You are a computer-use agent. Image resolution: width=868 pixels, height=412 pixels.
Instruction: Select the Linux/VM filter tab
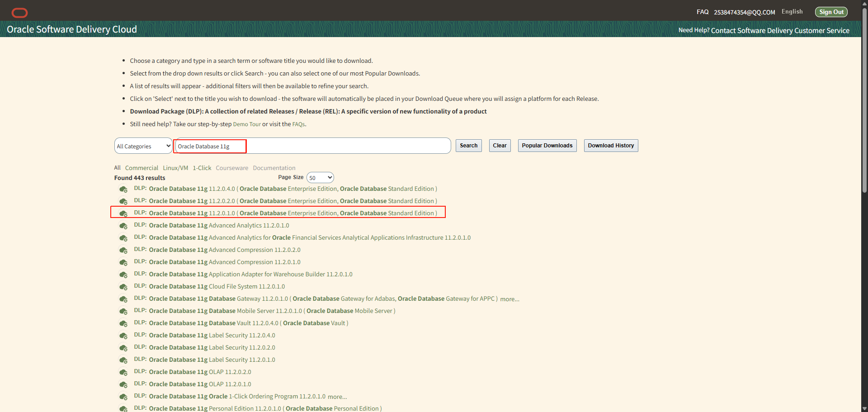tap(175, 168)
